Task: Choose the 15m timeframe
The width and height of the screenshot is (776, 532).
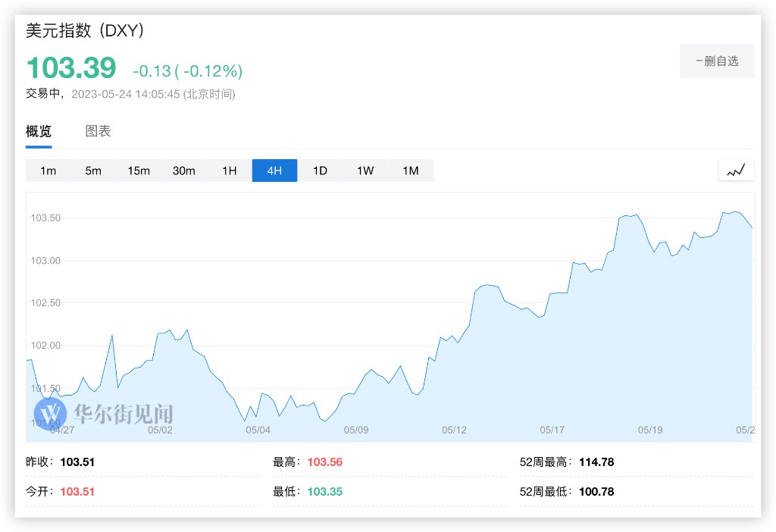Action: [x=139, y=171]
